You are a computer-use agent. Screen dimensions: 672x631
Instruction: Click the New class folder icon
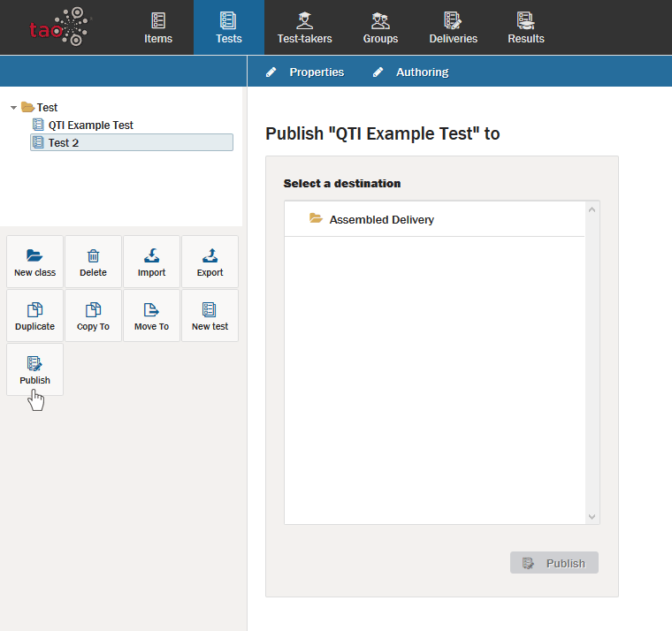point(34,256)
